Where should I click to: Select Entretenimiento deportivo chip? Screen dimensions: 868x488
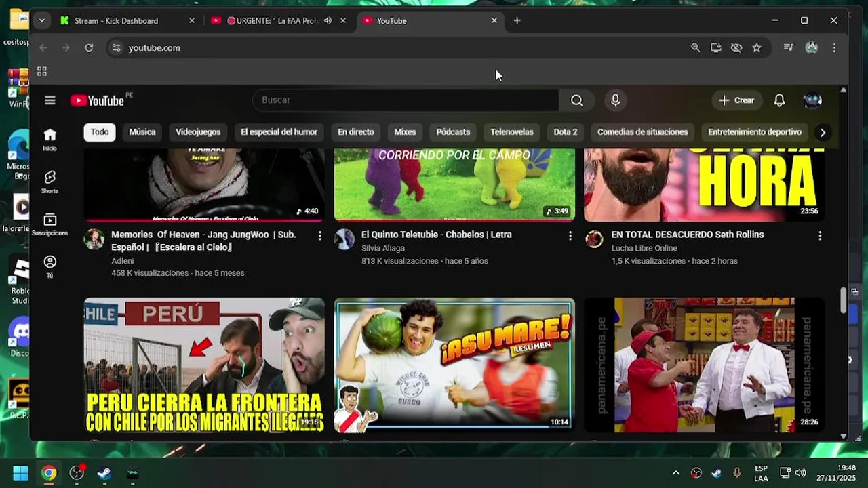(x=755, y=132)
